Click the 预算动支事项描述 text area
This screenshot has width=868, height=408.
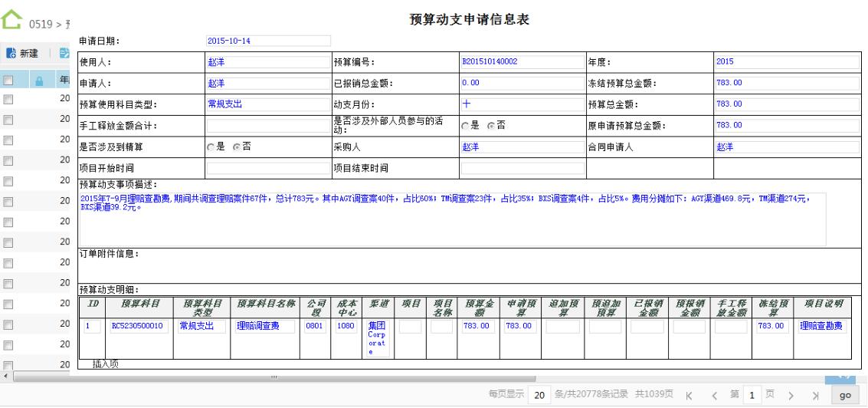point(453,219)
